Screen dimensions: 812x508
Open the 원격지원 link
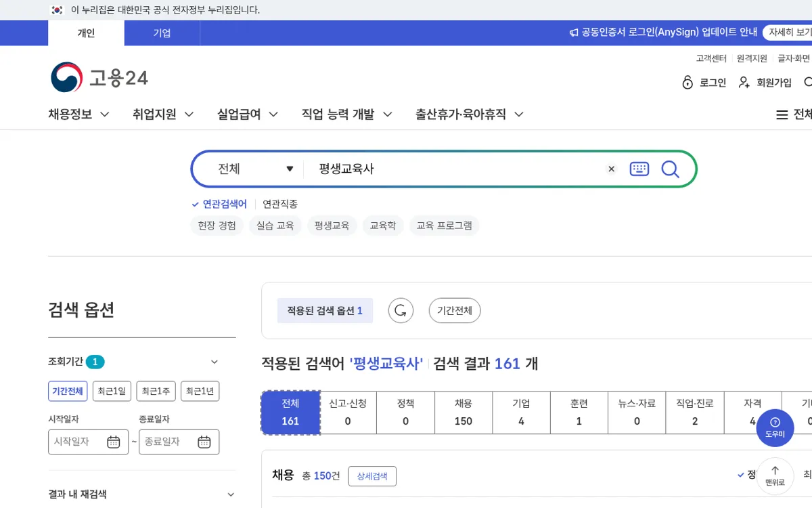[x=752, y=58]
